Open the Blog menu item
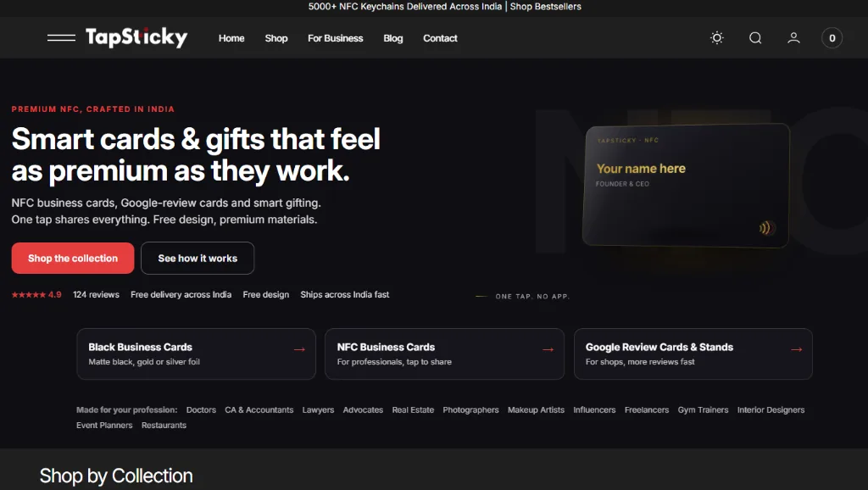Viewport: 868px width, 490px height. (393, 38)
